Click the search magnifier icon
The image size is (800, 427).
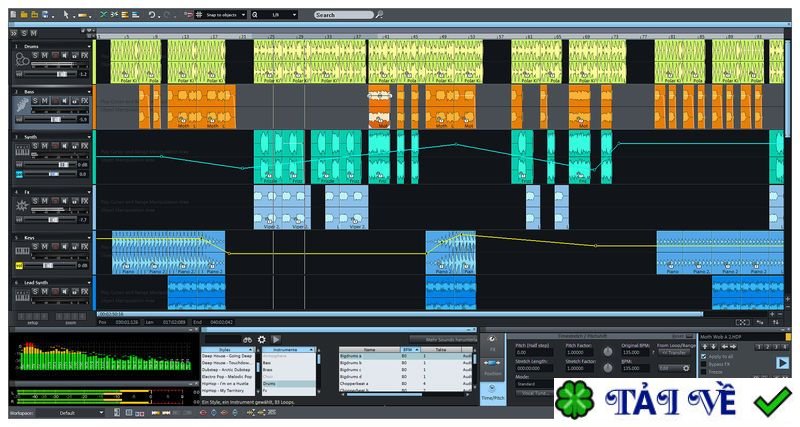coord(379,15)
